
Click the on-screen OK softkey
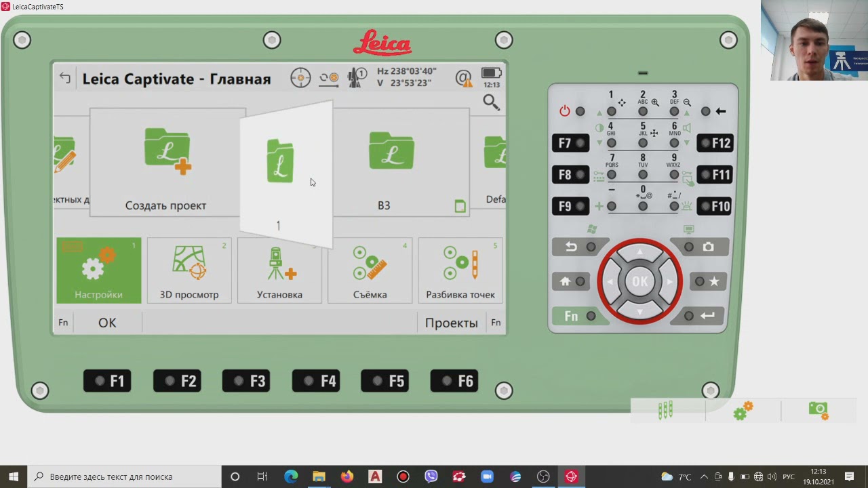107,323
